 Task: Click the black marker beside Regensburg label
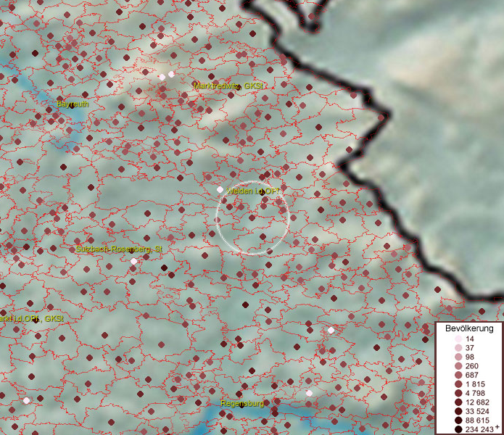tap(241, 405)
